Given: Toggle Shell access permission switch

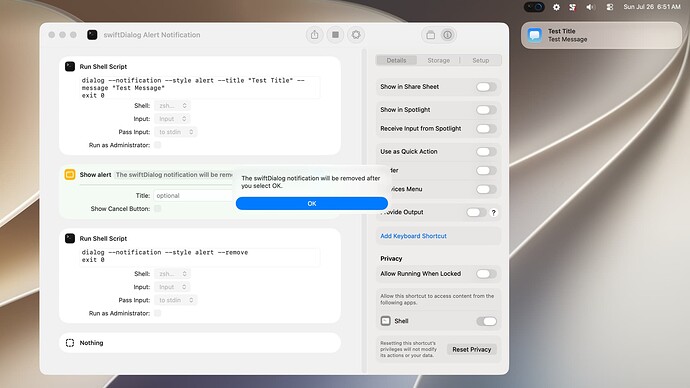Looking at the screenshot, I should [x=486, y=322].
